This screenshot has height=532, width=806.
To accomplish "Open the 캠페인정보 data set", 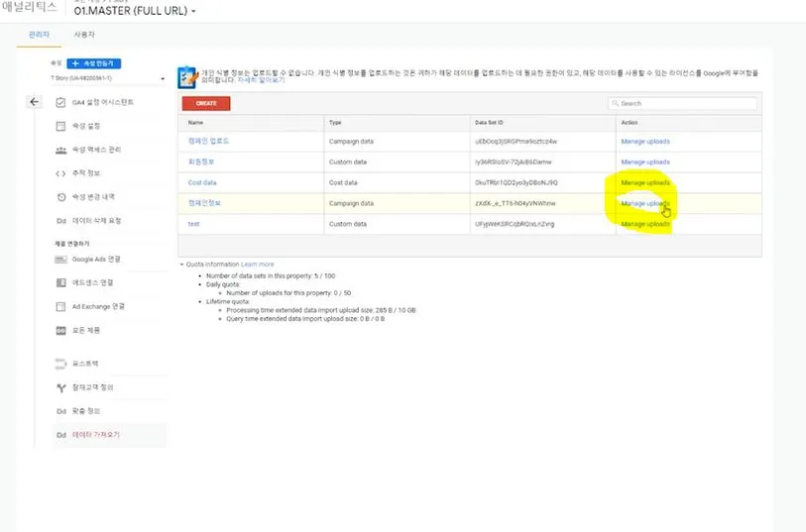I will tap(204, 203).
